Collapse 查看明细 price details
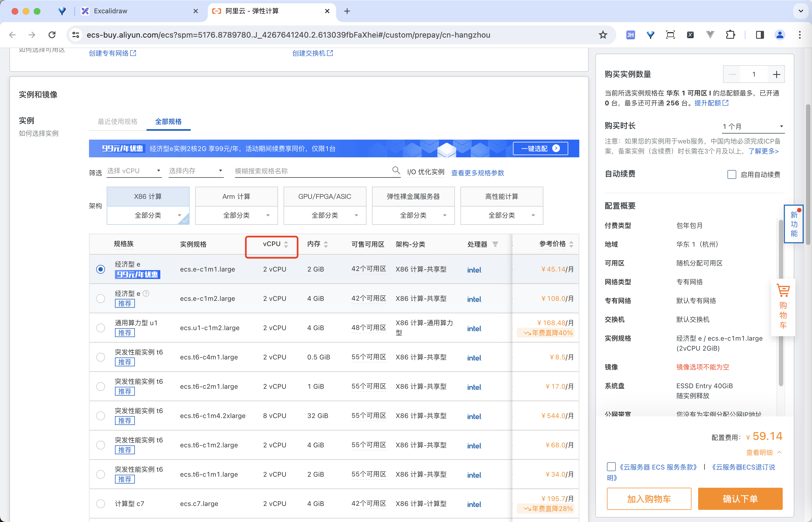The image size is (812, 522). [x=764, y=453]
